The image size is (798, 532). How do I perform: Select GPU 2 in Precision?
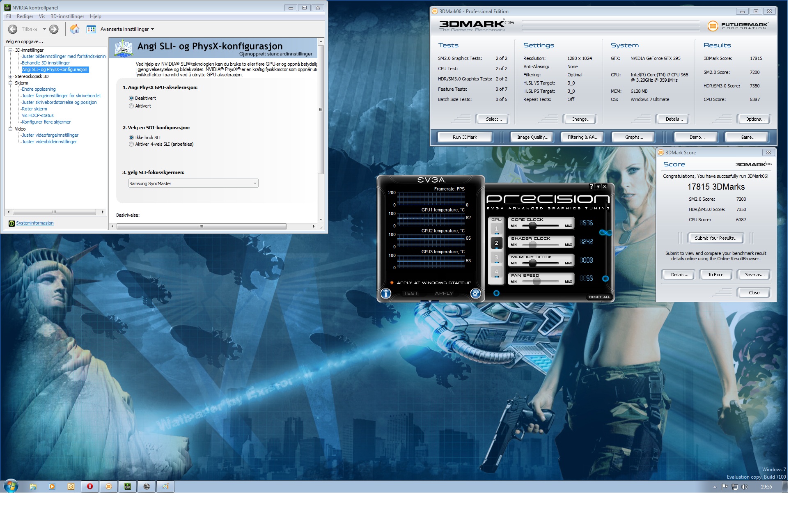tap(496, 243)
